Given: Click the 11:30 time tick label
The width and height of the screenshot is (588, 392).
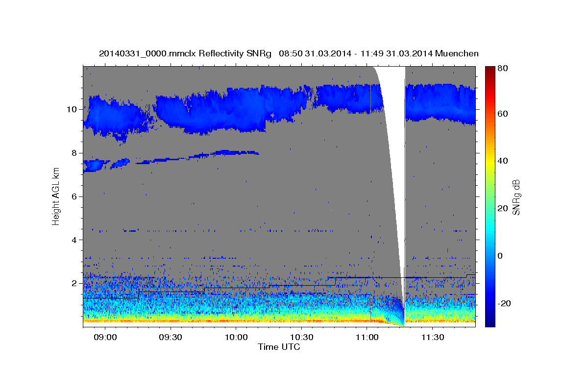Looking at the screenshot, I should (432, 338).
